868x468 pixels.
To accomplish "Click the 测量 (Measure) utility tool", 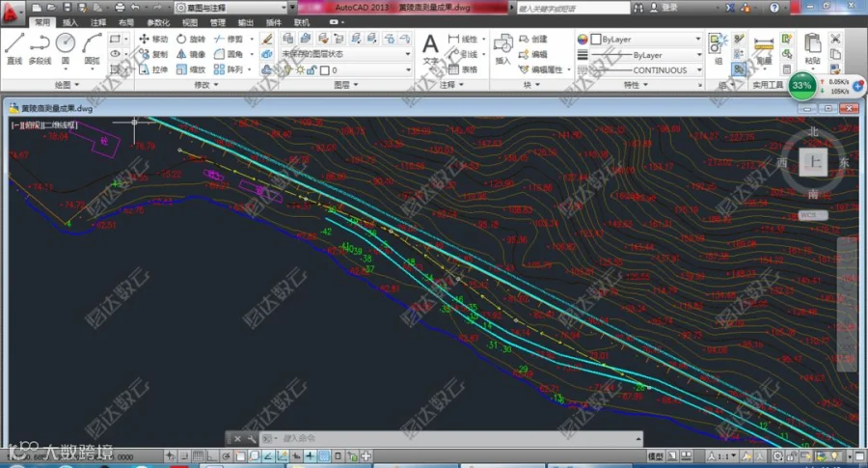I will pyautogui.click(x=764, y=50).
